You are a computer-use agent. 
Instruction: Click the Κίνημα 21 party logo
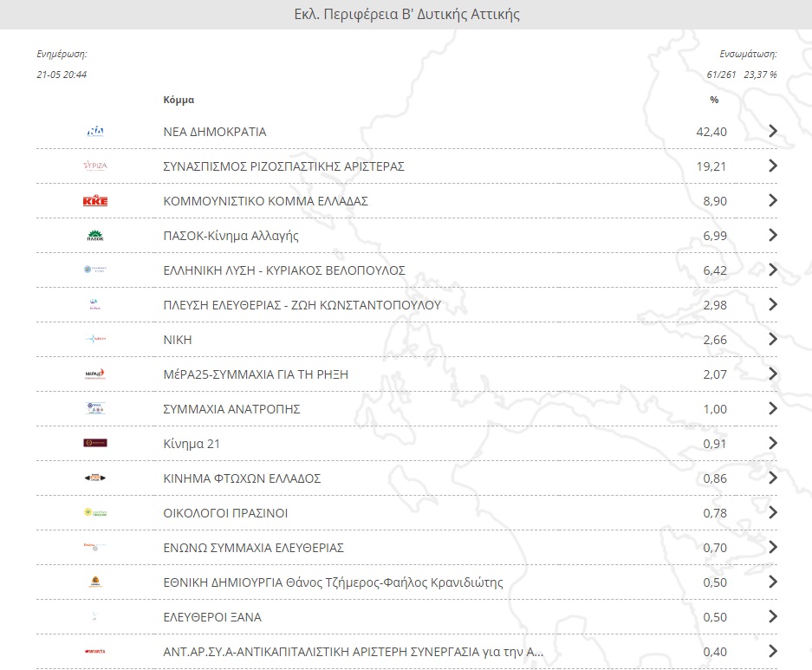[94, 444]
